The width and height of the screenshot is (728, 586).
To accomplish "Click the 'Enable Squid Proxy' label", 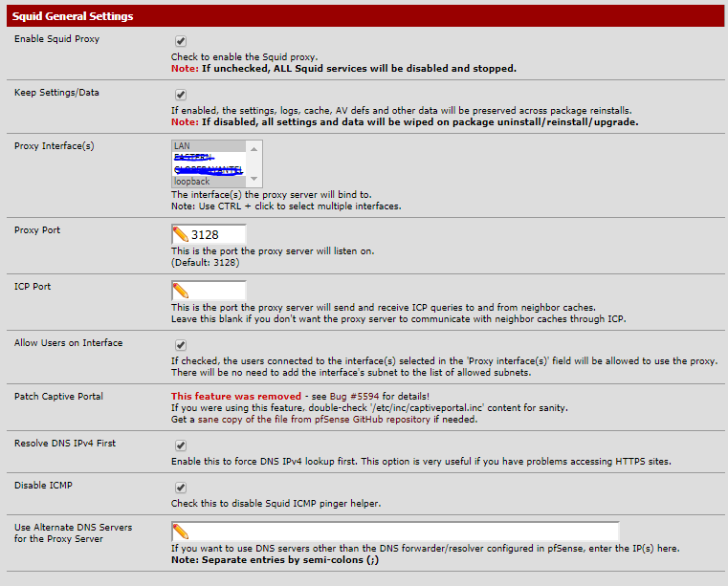I will 56,39.
